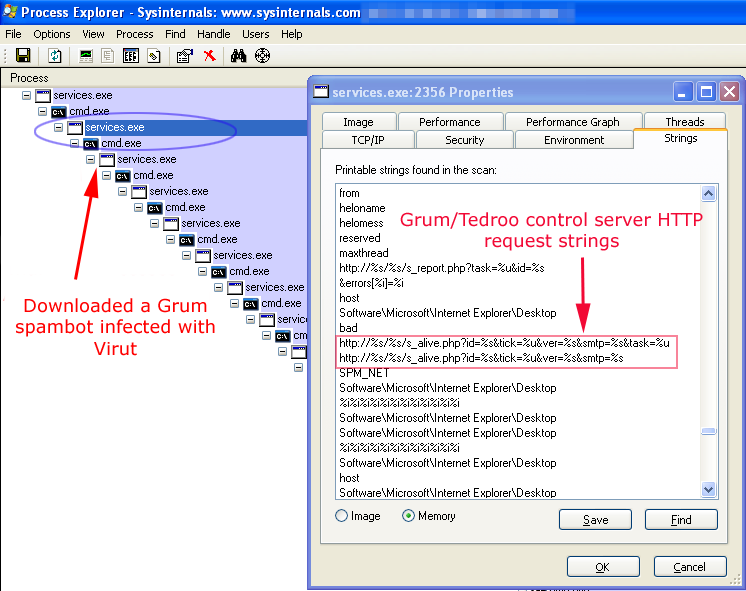Viewport: 746px width, 591px height.
Task: Click the red Kill Process icon
Action: (x=209, y=56)
